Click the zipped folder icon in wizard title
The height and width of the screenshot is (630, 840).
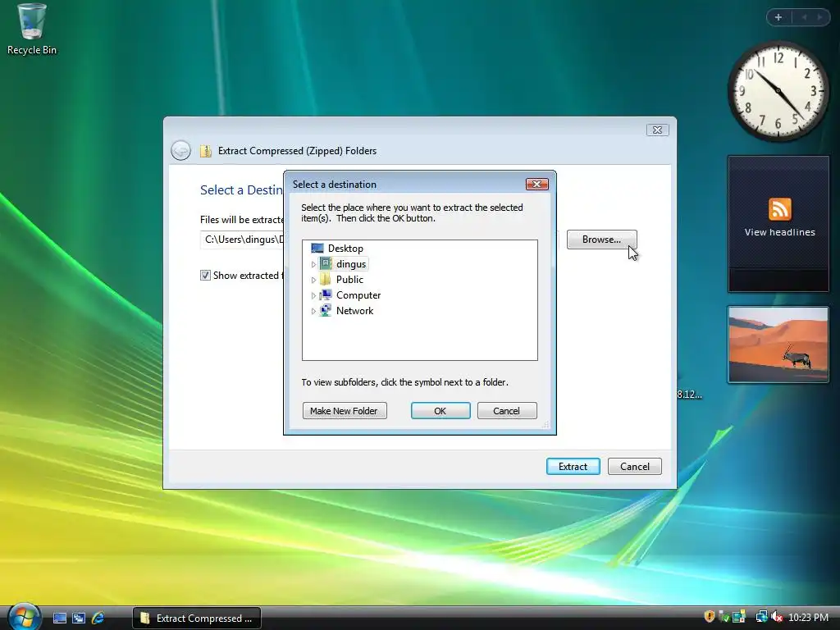[x=206, y=151]
